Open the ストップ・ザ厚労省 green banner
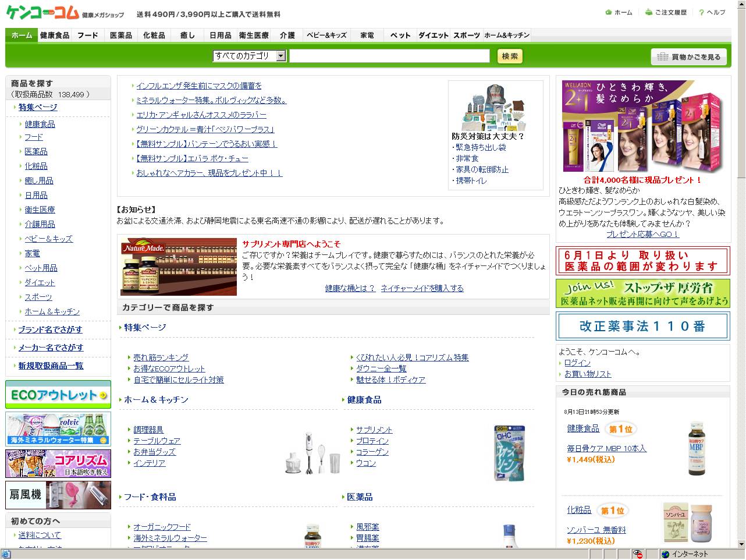 point(643,293)
